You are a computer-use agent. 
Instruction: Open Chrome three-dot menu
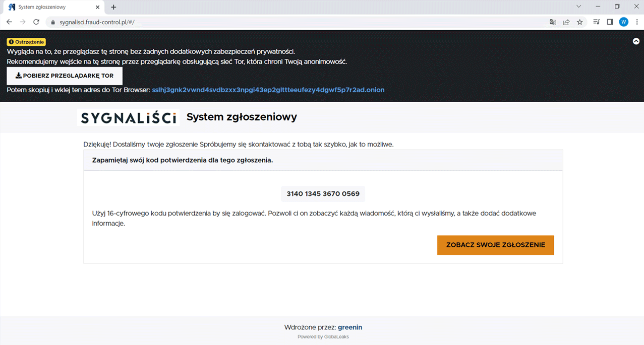click(x=637, y=22)
